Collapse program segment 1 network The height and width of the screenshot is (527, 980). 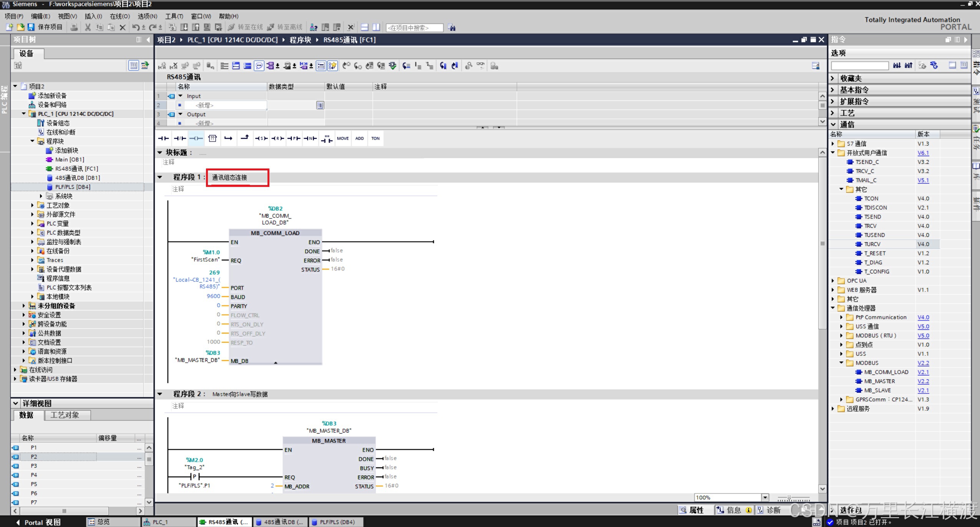pyautogui.click(x=160, y=177)
